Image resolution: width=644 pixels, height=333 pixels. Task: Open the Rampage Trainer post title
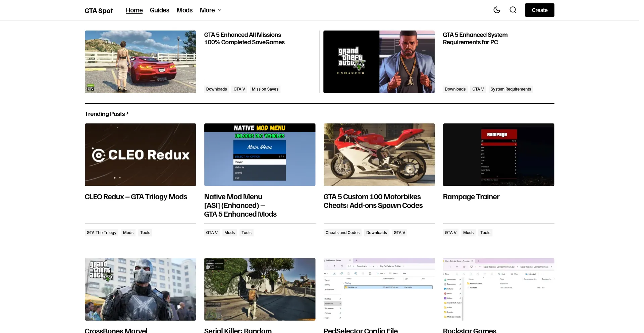(471, 197)
